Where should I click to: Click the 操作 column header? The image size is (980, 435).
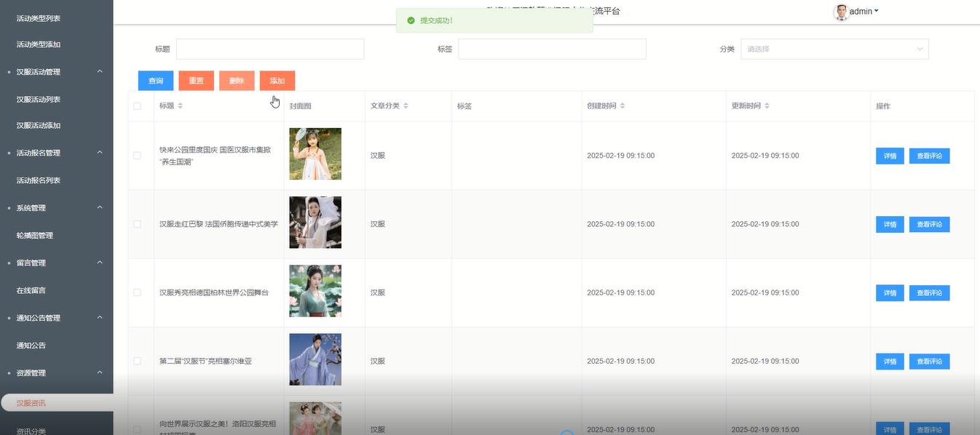pos(883,106)
